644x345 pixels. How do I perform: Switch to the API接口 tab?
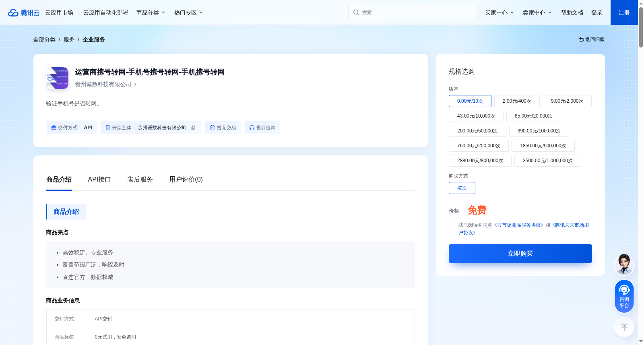pos(99,180)
